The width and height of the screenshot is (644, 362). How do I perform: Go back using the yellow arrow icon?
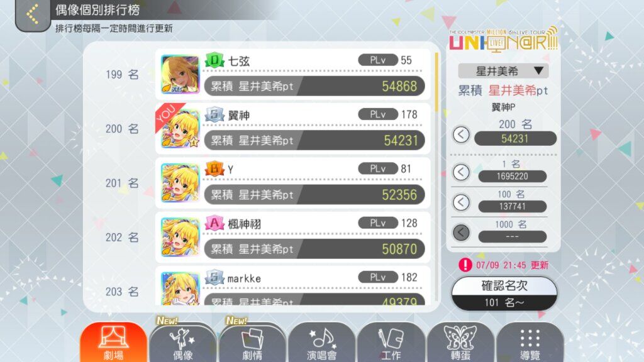[x=33, y=14]
